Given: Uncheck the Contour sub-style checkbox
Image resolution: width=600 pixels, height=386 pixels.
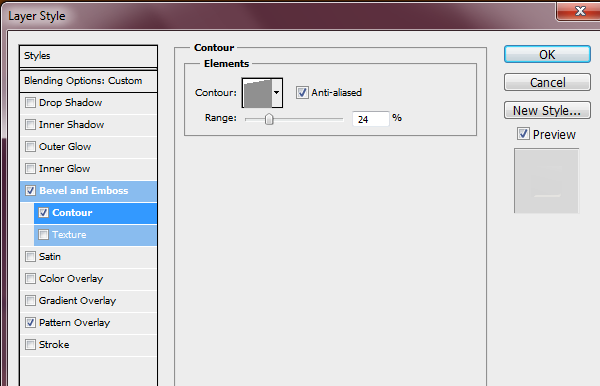Looking at the screenshot, I should [x=43, y=213].
